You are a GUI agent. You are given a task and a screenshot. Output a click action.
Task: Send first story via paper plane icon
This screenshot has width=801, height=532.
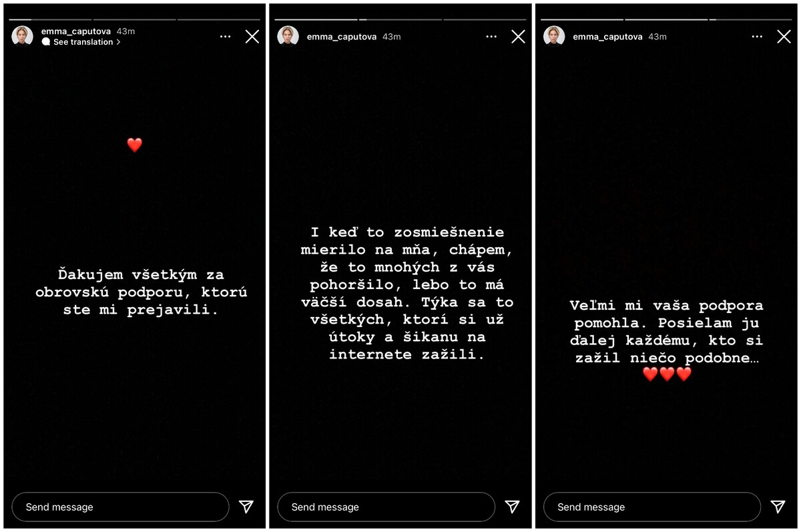click(x=246, y=507)
